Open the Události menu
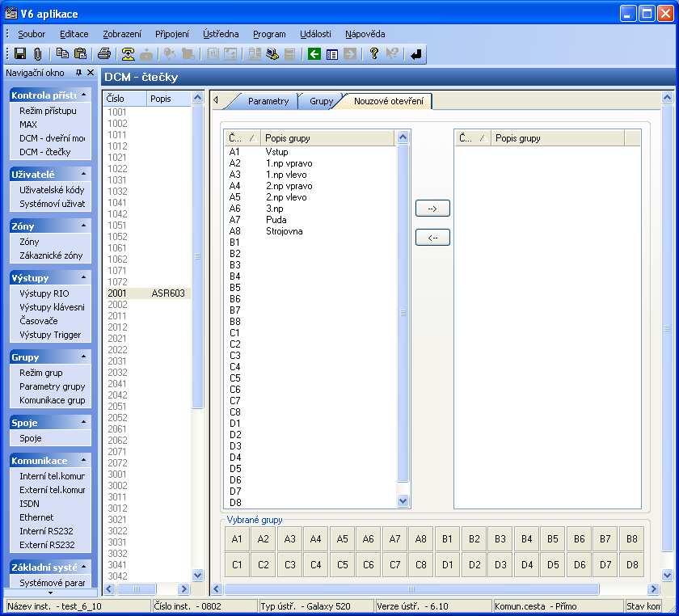 tap(315, 34)
